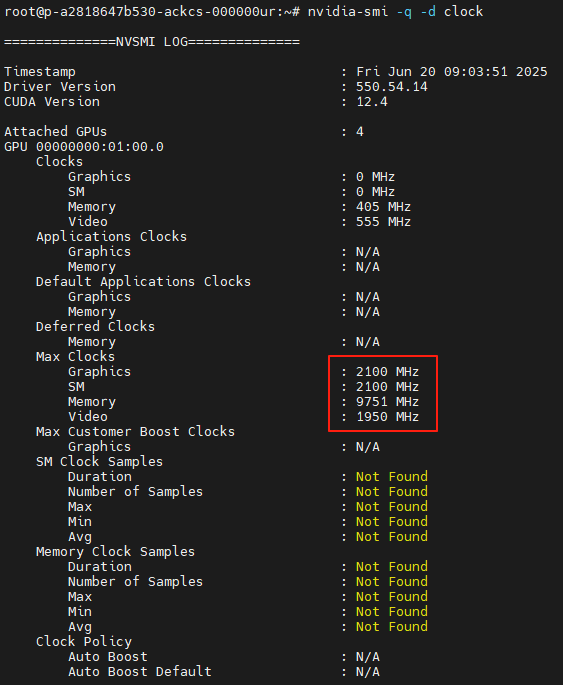Image resolution: width=563 pixels, height=685 pixels.
Task: Select Max Clocks Memory 9751 MHz value
Action: (x=387, y=401)
